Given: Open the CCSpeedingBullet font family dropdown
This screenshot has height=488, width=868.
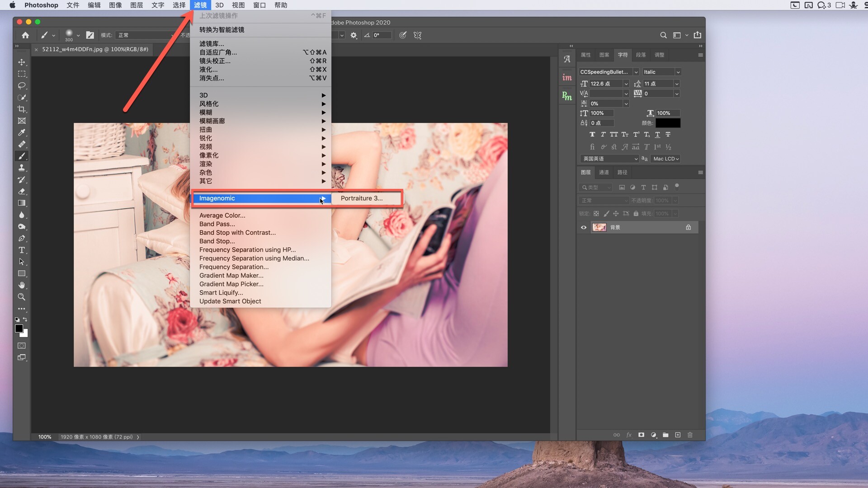Looking at the screenshot, I should tap(636, 72).
